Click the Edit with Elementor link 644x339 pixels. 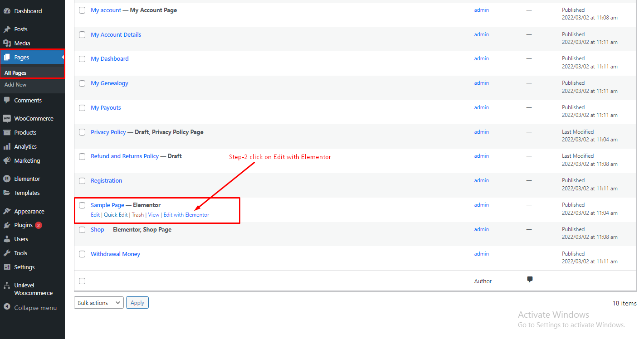[x=186, y=215]
